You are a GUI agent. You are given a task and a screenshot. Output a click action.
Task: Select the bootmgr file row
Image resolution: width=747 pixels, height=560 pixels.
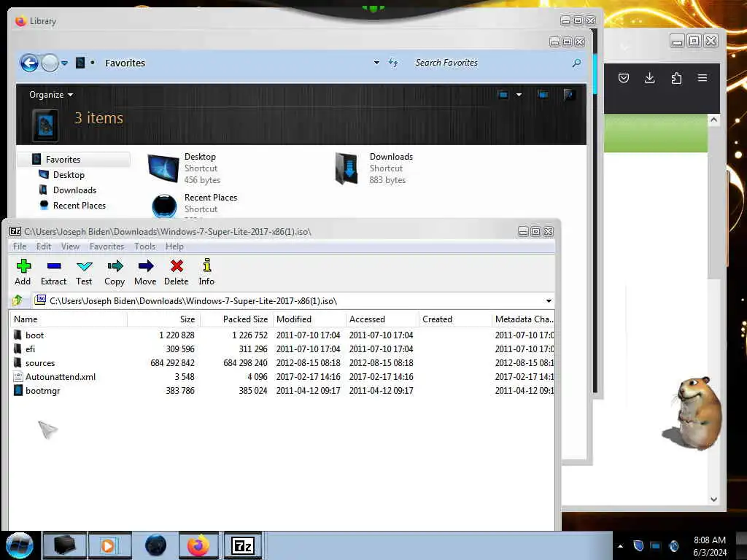tap(281, 391)
